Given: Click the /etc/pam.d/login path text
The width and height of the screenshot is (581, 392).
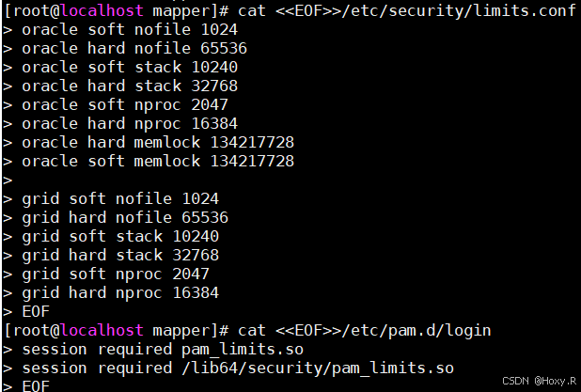Looking at the screenshot, I should click(x=416, y=331).
